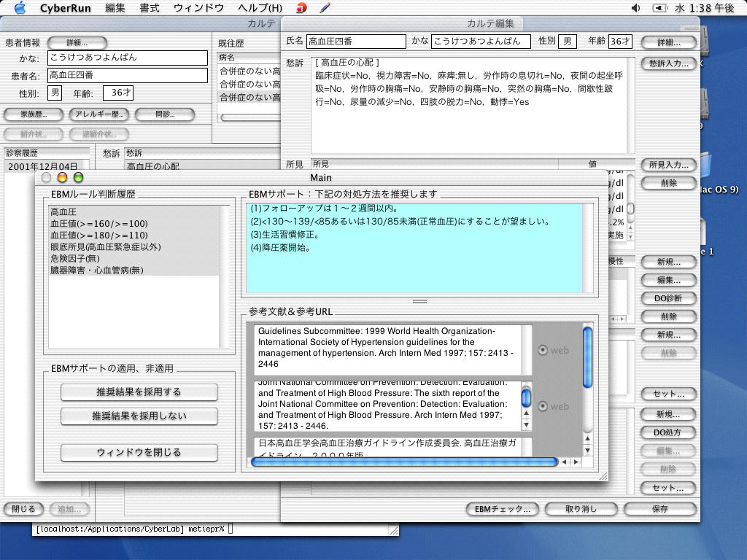The height and width of the screenshot is (560, 747).
Task: Click the volume speaker icon
Action: click(x=636, y=8)
